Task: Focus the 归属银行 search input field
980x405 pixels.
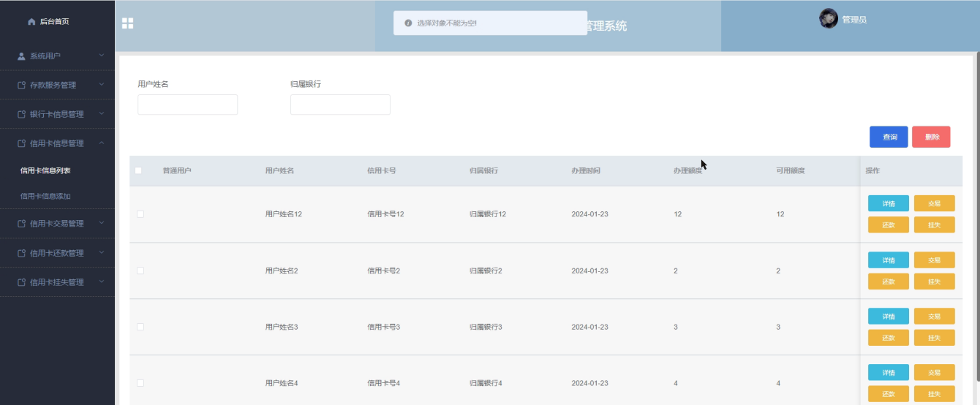Action: point(340,105)
